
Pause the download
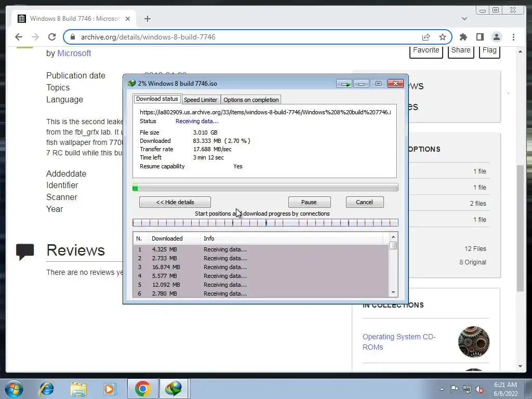click(x=309, y=202)
